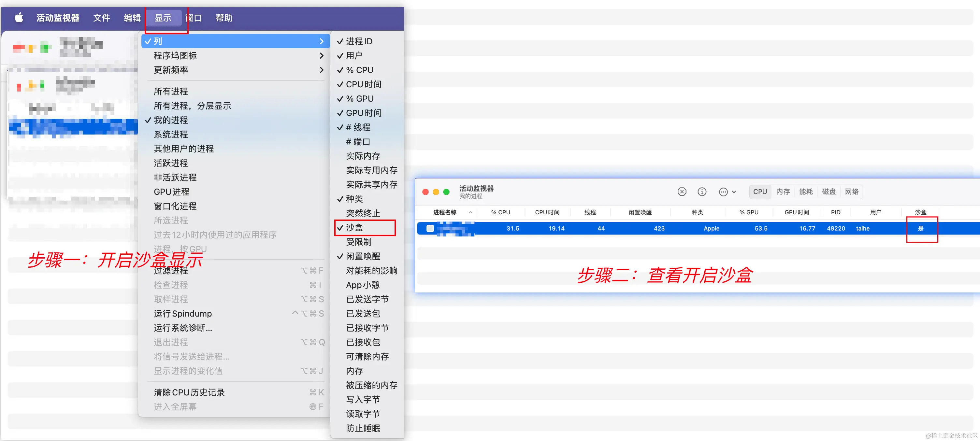Click the yellow minimize window button
The width and height of the screenshot is (980, 441).
436,192
